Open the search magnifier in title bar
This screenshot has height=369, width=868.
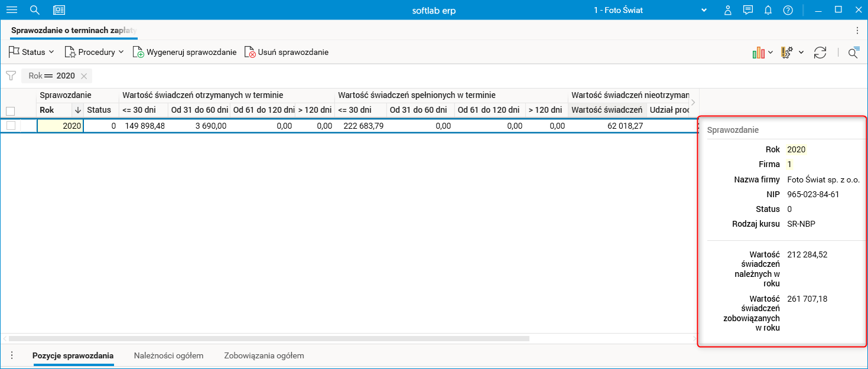pyautogui.click(x=35, y=10)
